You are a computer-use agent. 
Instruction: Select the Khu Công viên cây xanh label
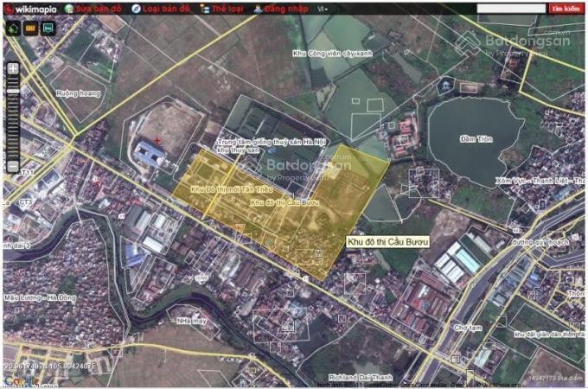point(332,54)
